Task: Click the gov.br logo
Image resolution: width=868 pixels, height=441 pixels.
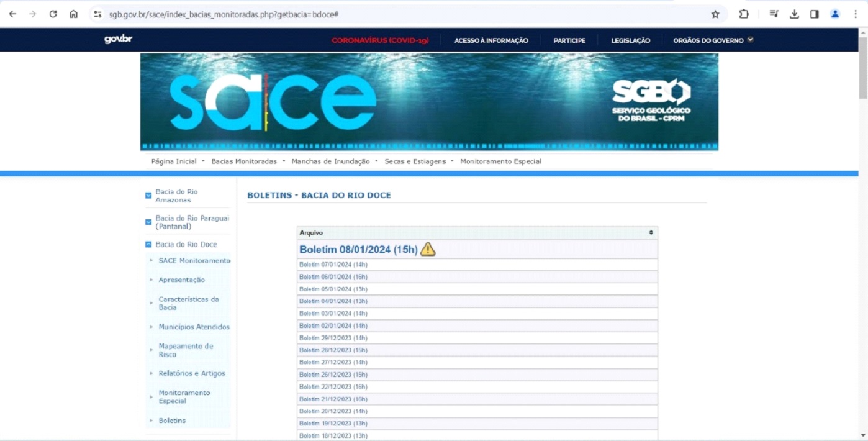Action: [x=118, y=40]
